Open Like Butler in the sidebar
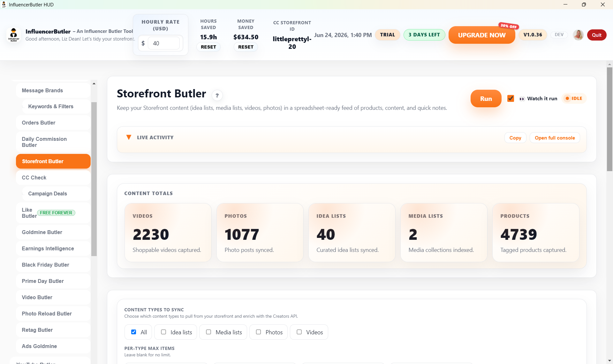The width and height of the screenshot is (613, 364). (53, 213)
